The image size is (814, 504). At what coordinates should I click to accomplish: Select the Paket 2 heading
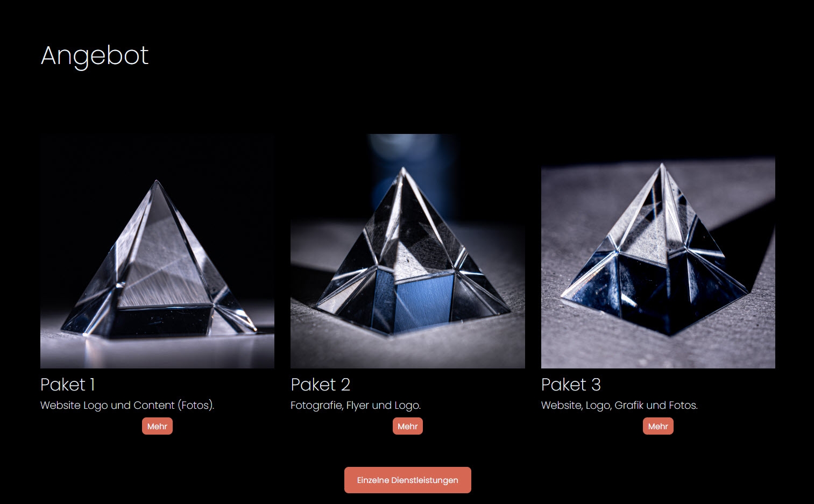(321, 385)
